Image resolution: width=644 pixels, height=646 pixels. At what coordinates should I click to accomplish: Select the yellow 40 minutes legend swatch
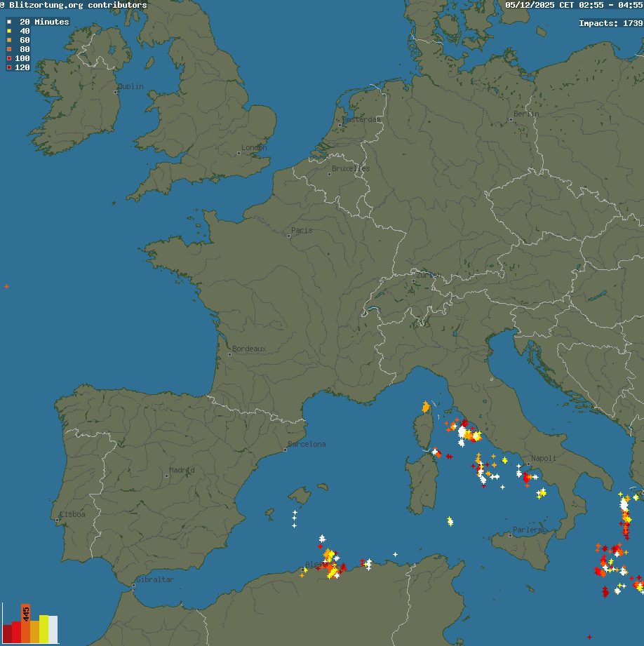9,31
